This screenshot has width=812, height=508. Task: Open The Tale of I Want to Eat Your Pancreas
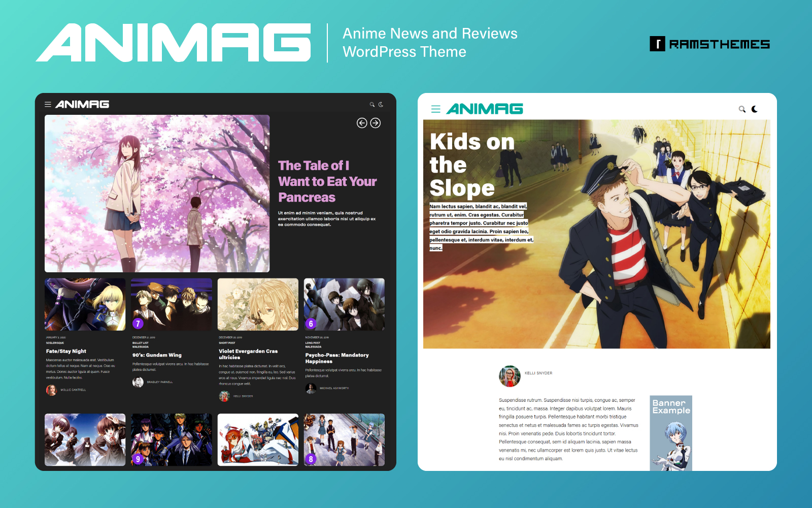click(x=327, y=181)
